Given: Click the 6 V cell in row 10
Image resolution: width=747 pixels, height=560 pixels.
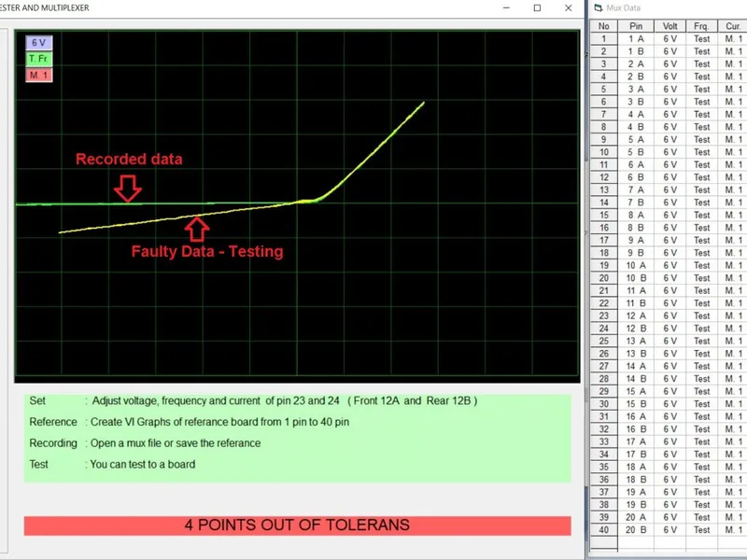Looking at the screenshot, I should tap(669, 152).
